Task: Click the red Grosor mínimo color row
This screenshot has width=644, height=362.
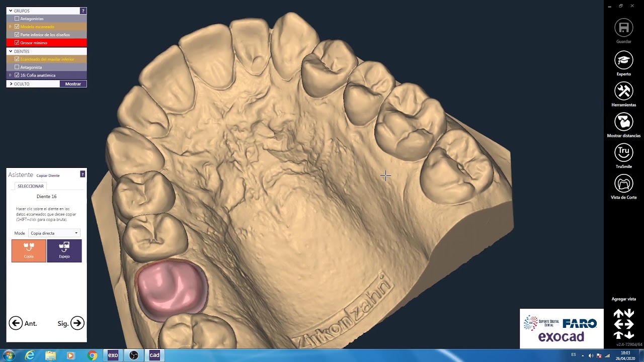Action: pos(46,43)
